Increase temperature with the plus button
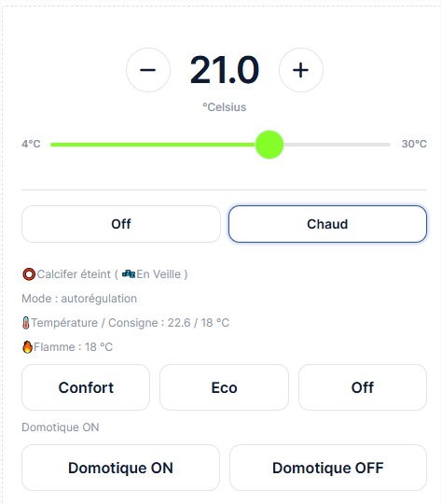Screen dimensions: 441x504 pyautogui.click(x=301, y=70)
